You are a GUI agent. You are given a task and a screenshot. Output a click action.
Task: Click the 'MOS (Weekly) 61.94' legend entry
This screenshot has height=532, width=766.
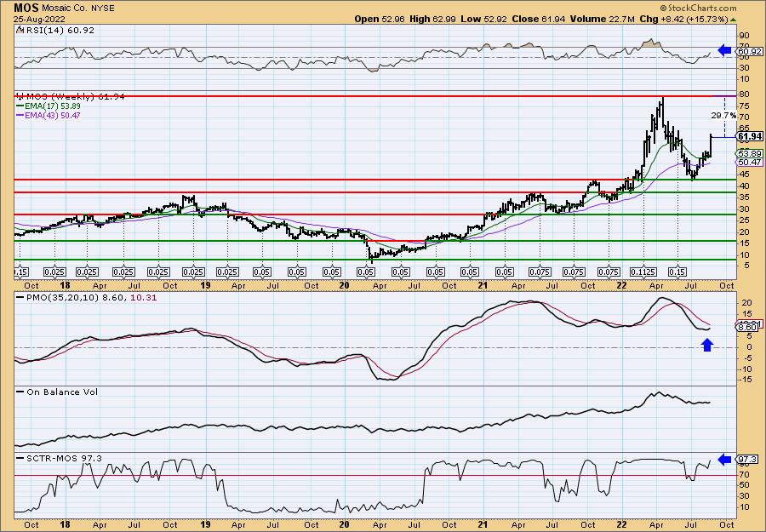click(71, 97)
